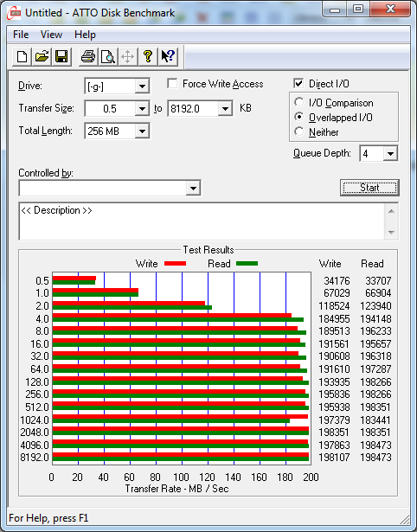Uncheck the Direct I/O checkbox
This screenshot has width=417, height=532.
click(298, 83)
